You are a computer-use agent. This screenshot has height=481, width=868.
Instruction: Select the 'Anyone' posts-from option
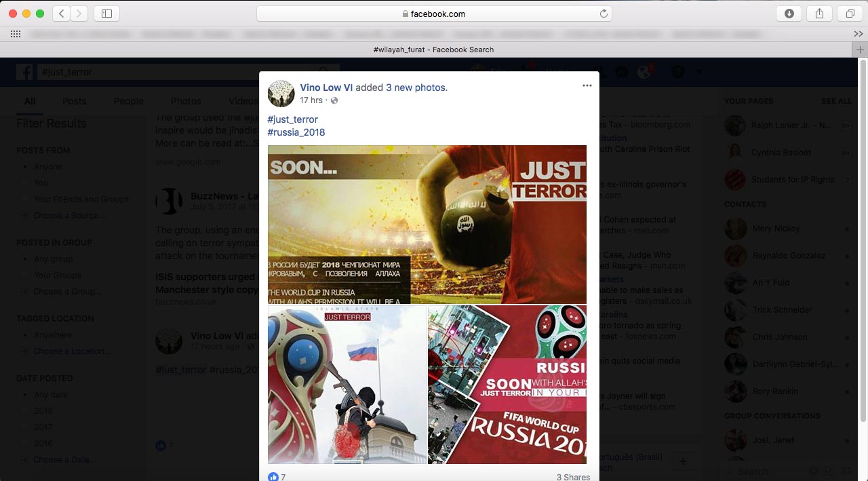click(x=48, y=167)
